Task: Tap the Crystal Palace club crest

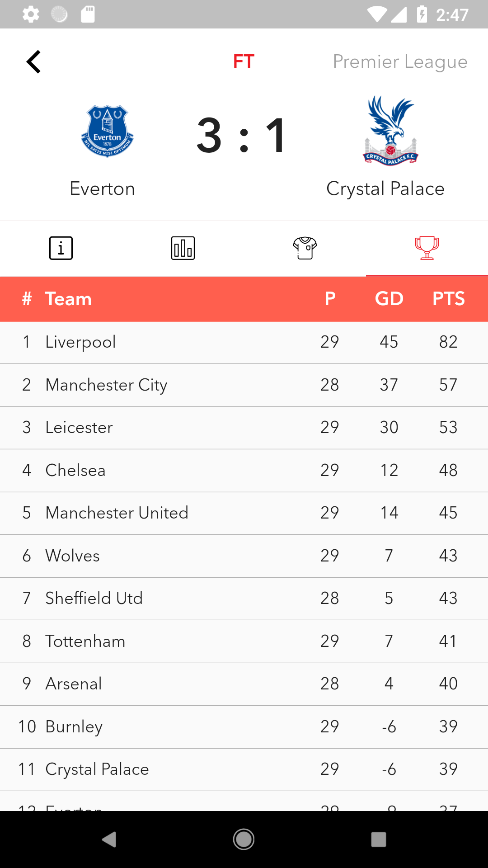Action: [390, 131]
